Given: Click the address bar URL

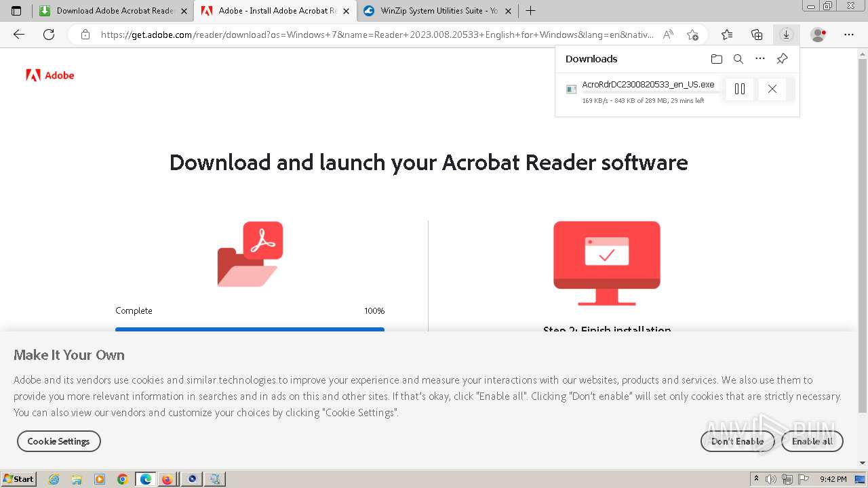Looking at the screenshot, I should pyautogui.click(x=377, y=35).
